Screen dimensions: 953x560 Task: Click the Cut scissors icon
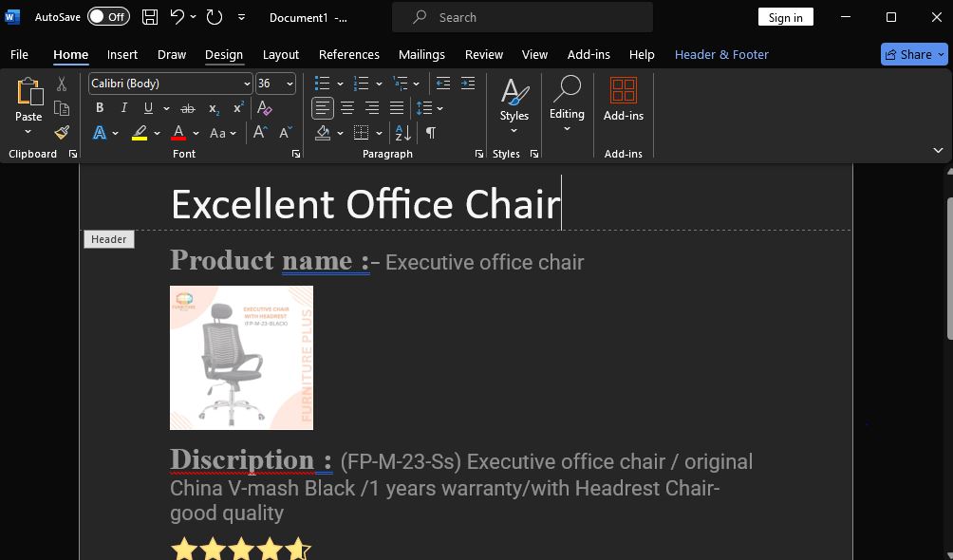62,84
